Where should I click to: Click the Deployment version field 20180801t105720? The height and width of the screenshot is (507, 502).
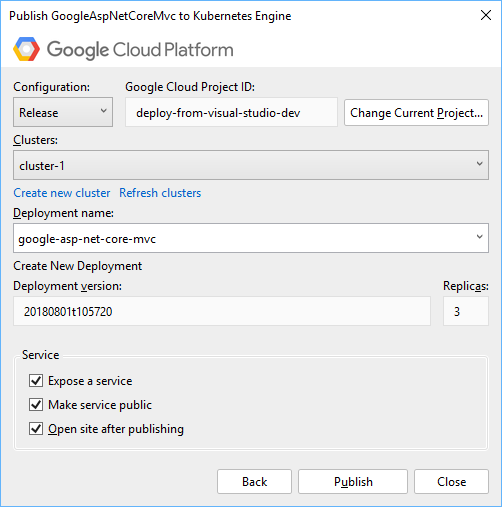click(222, 311)
